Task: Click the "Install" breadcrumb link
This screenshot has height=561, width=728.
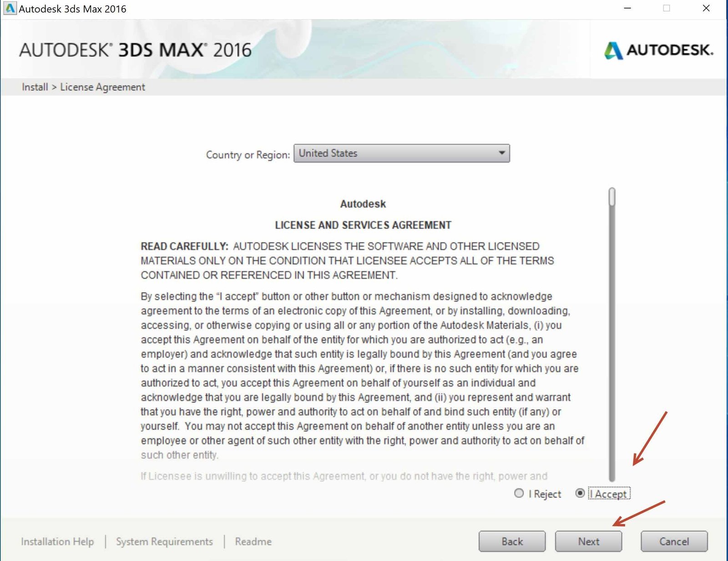Action: (x=35, y=87)
